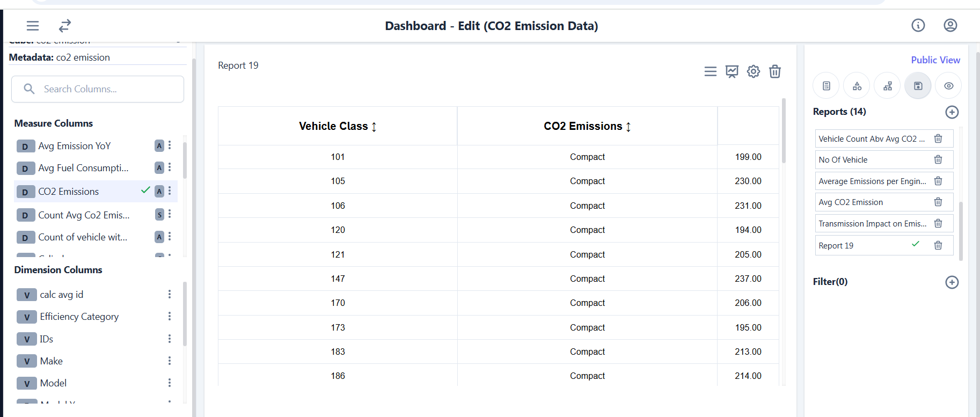Select the No Of Vehicle report
This screenshot has height=417, width=980.
843,160
